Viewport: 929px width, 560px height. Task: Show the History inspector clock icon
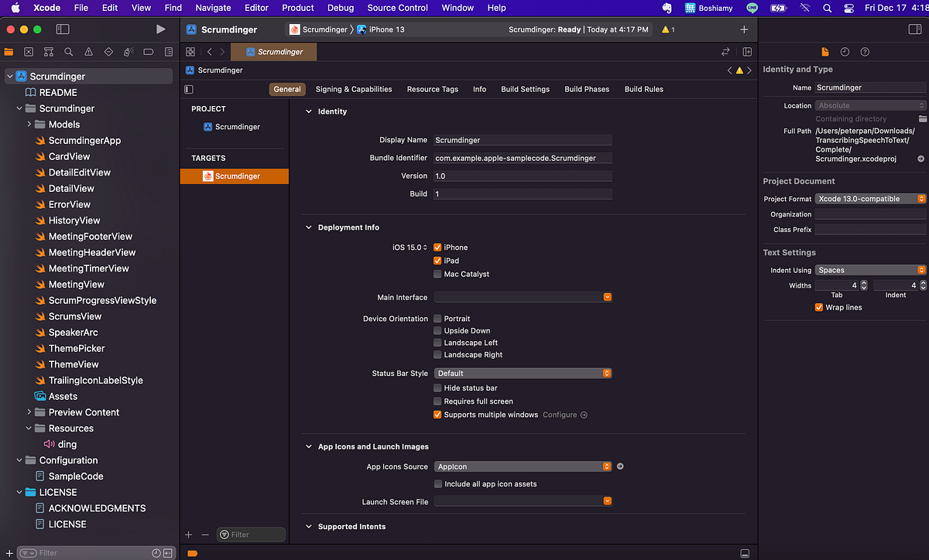point(845,52)
